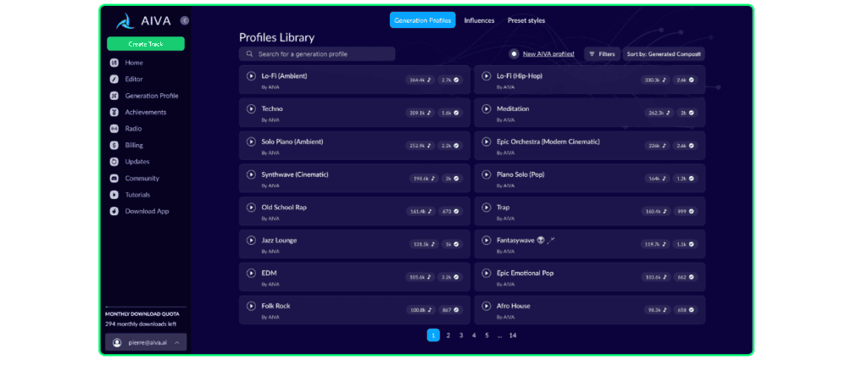868x377 pixels.
Task: Click the Download App icon
Action: tap(114, 212)
